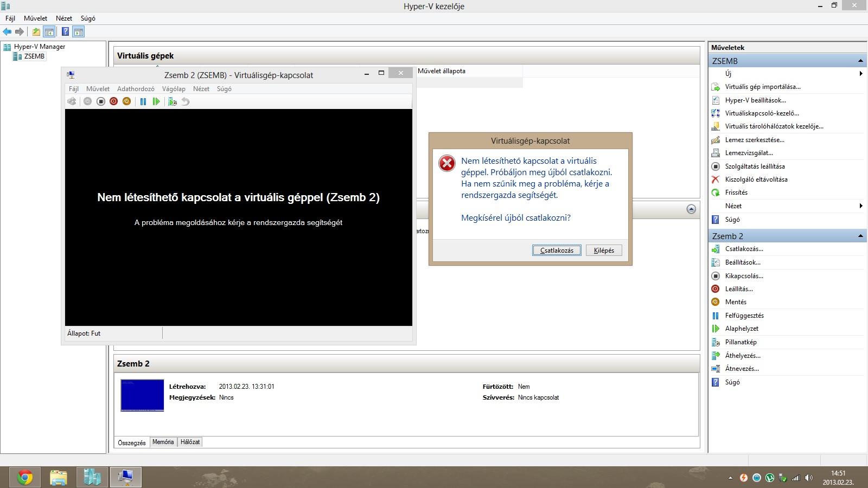Click Felfüggesztés action in actions pane
The image size is (868, 488).
[744, 316]
